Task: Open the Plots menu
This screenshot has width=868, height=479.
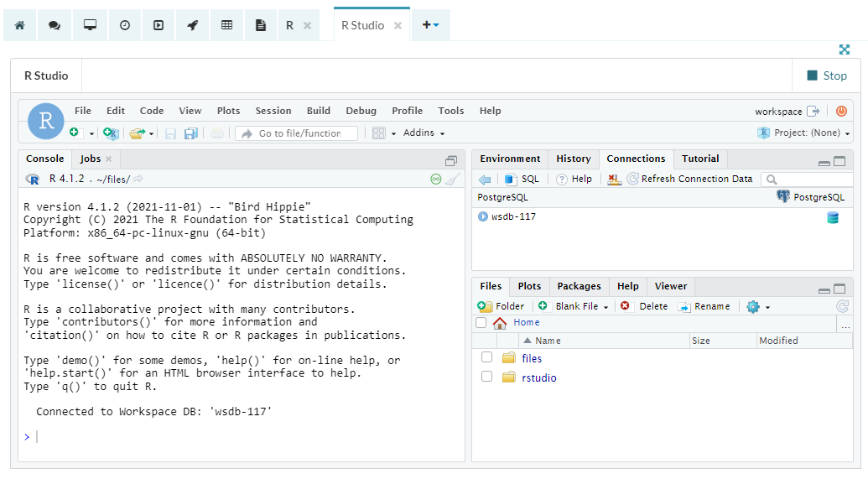Action: 229,111
